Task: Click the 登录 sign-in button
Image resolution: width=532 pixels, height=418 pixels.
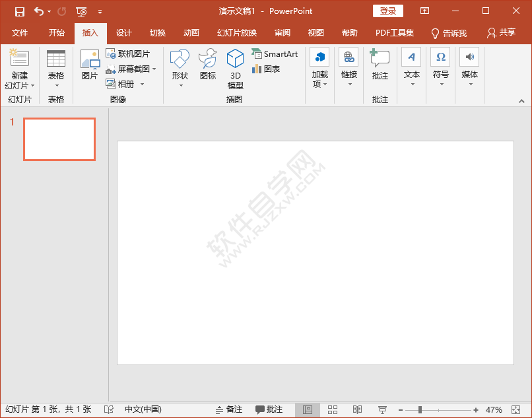Action: [x=387, y=11]
